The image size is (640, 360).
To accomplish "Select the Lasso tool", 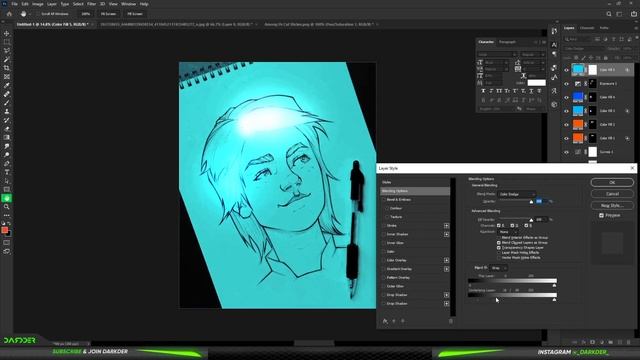I will click(7, 51).
